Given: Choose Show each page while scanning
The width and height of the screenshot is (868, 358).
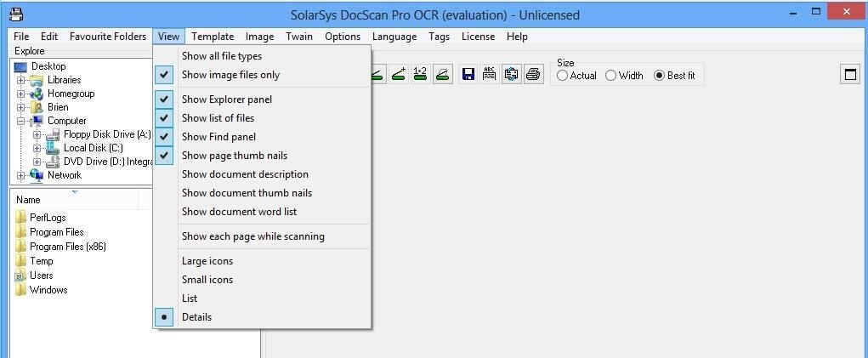Looking at the screenshot, I should (261, 236).
